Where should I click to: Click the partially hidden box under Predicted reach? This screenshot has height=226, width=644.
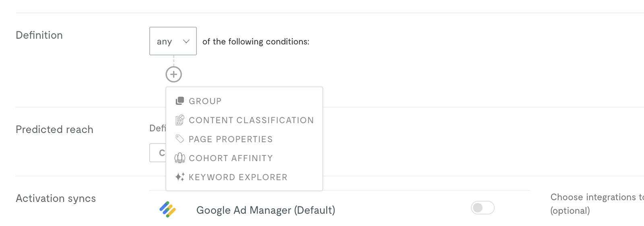[158, 153]
